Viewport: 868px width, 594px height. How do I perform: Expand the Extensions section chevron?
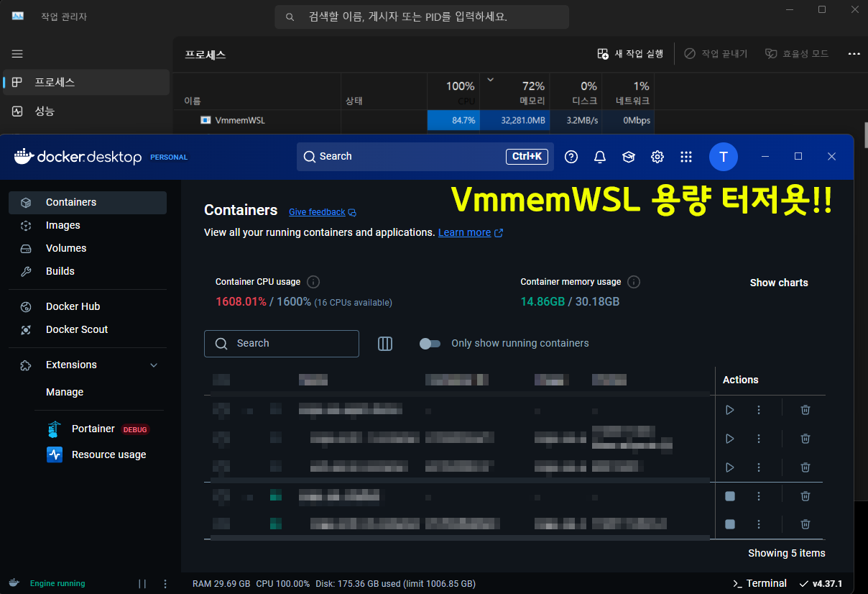153,365
